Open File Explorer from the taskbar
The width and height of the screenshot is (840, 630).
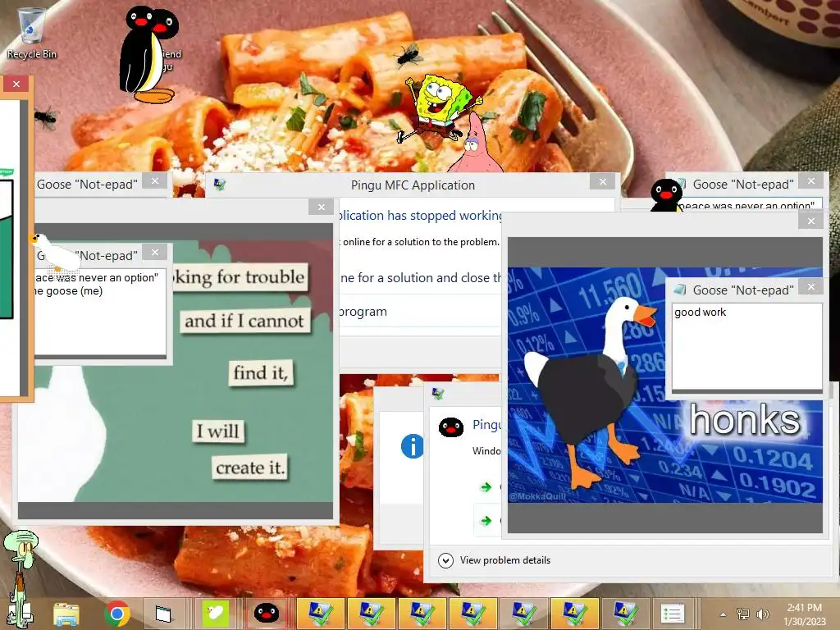point(66,614)
